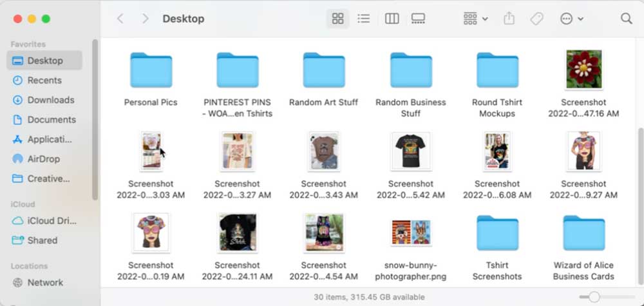
Task: Switch to list view
Action: click(363, 19)
